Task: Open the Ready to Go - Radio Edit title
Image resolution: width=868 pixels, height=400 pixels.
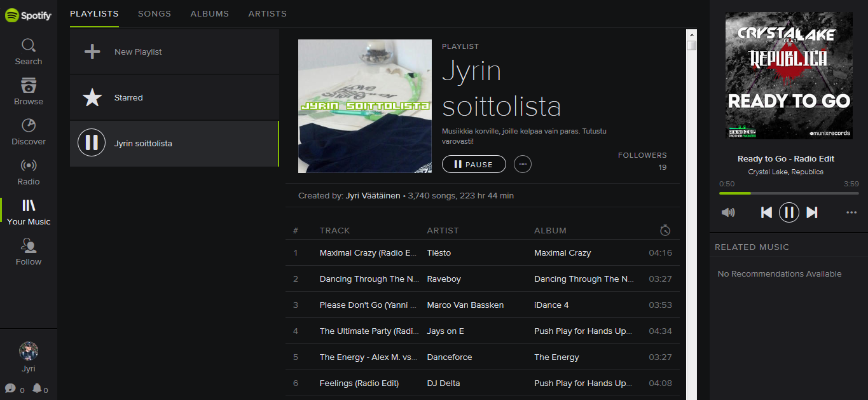Action: tap(786, 159)
